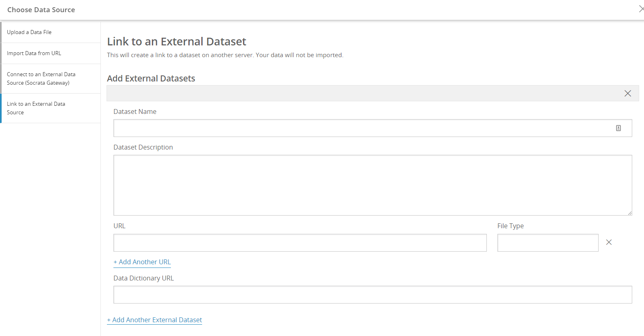644x336 pixels.
Task: Click the File Type input field
Action: tap(548, 243)
